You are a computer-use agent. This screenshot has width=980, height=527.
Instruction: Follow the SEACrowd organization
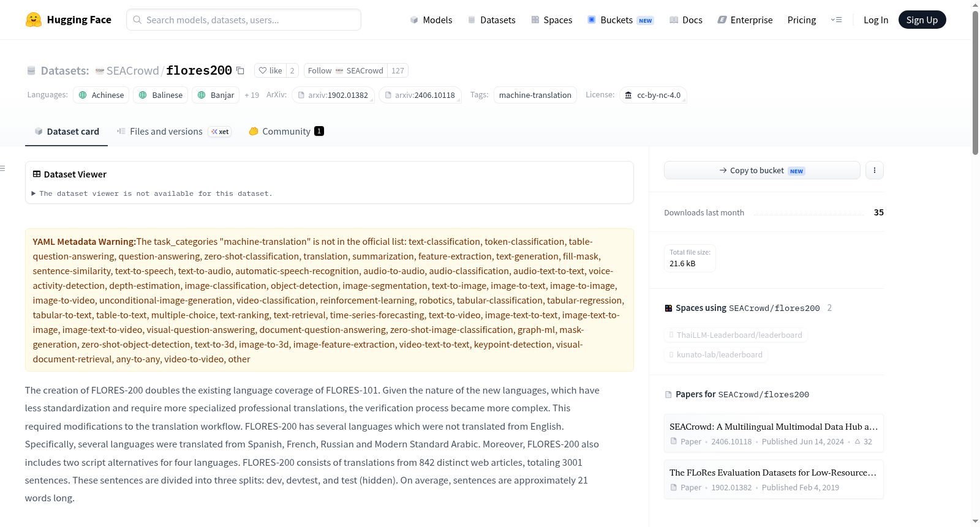point(345,70)
